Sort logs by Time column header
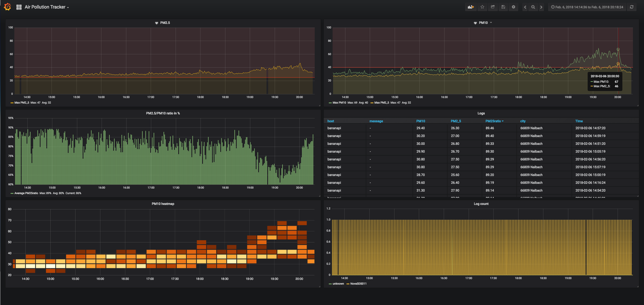 [x=579, y=121]
